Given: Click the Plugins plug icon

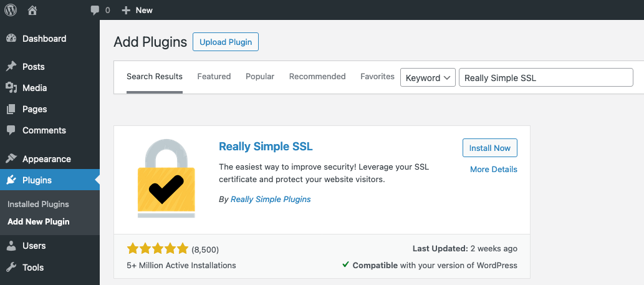Looking at the screenshot, I should tap(11, 180).
